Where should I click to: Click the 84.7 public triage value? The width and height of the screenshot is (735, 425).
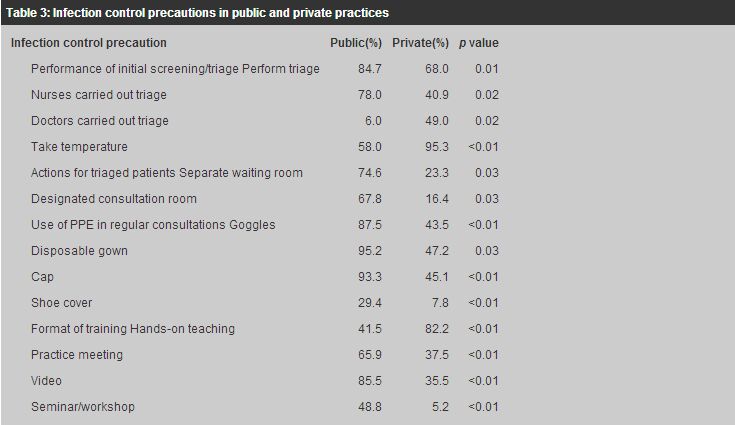[370, 69]
